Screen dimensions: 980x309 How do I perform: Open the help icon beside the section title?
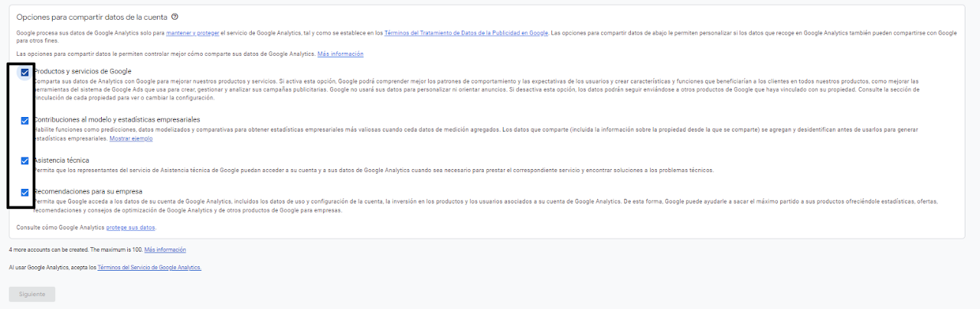point(175,16)
